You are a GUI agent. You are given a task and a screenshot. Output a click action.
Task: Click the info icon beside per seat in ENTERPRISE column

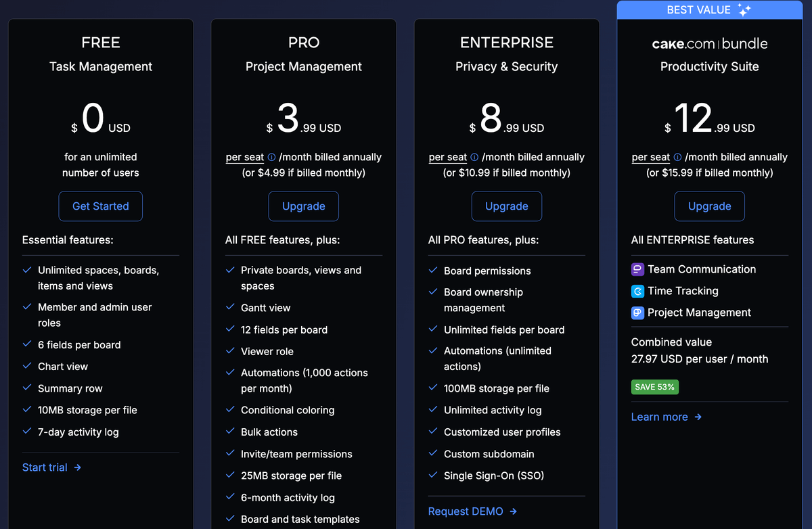click(474, 156)
